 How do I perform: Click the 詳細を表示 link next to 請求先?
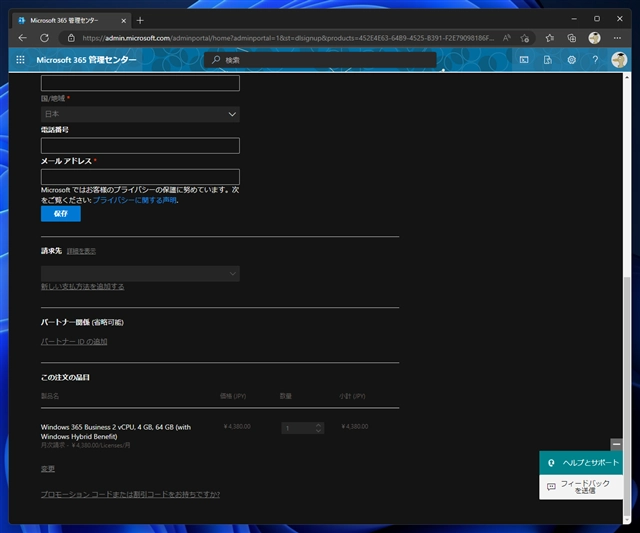pos(81,251)
